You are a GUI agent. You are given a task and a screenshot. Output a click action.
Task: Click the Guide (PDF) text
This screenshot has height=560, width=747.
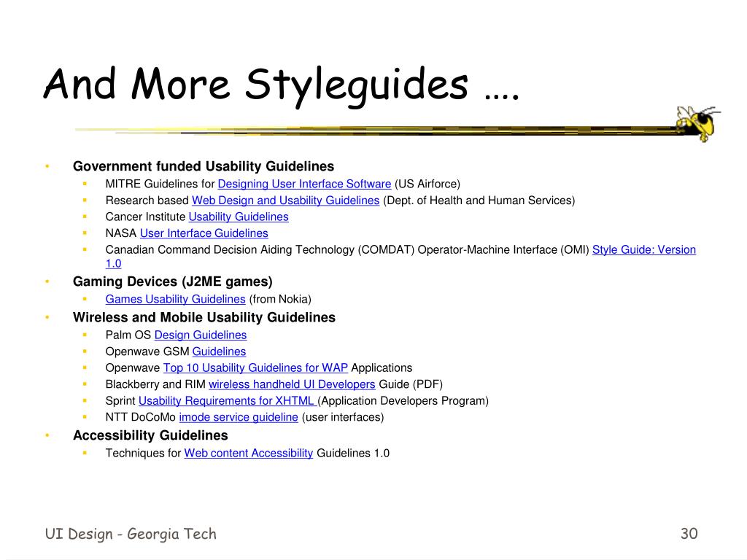click(411, 384)
